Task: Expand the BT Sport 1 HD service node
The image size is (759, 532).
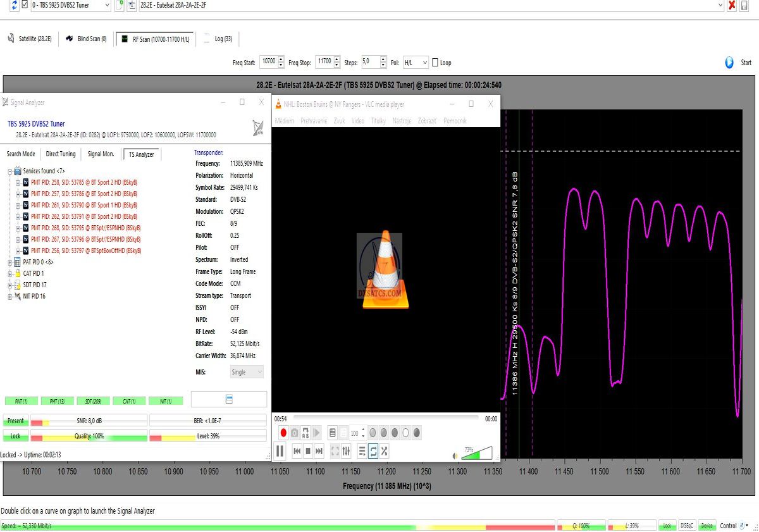Action: pyautogui.click(x=18, y=206)
